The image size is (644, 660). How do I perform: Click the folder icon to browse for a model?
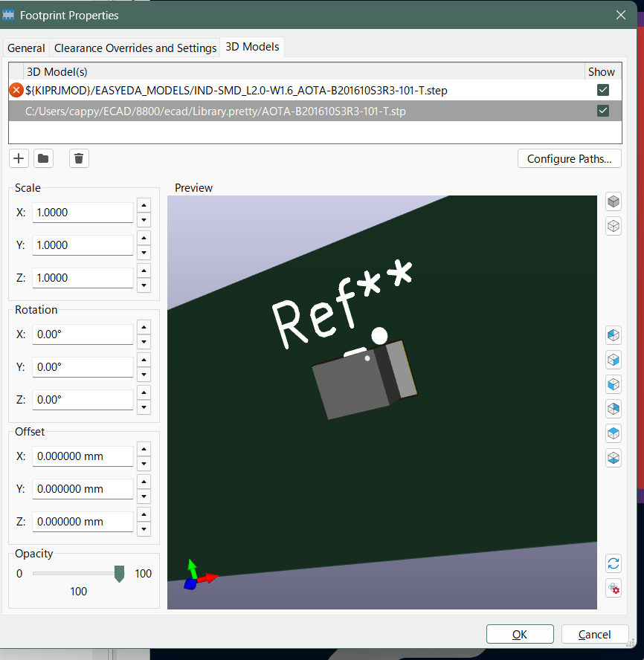tap(43, 158)
